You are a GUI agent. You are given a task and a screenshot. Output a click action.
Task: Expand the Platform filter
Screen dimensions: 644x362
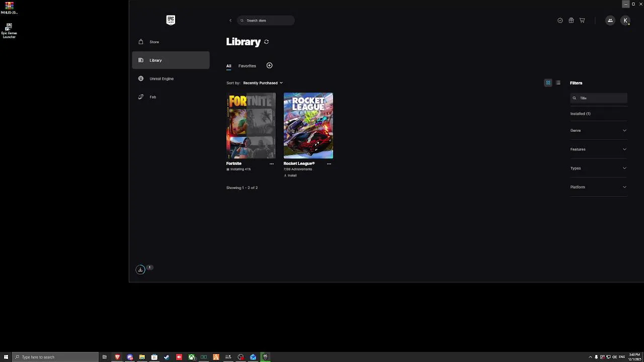tap(599, 187)
